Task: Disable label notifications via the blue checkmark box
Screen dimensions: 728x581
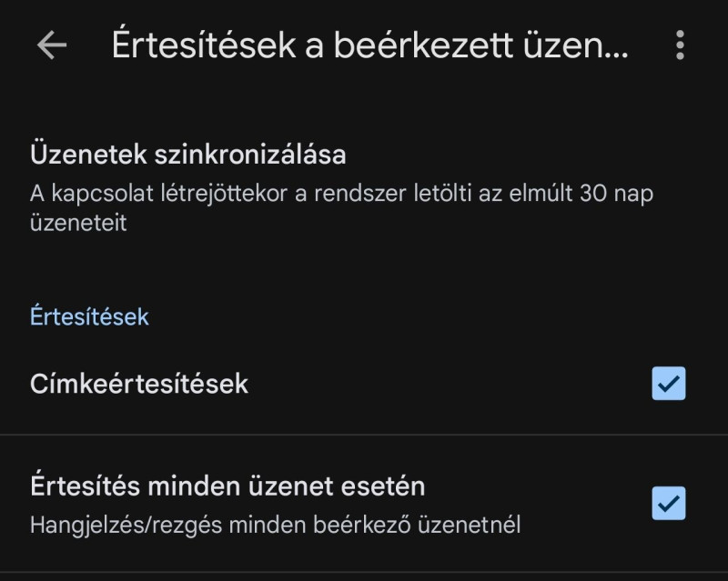Action: click(x=669, y=384)
